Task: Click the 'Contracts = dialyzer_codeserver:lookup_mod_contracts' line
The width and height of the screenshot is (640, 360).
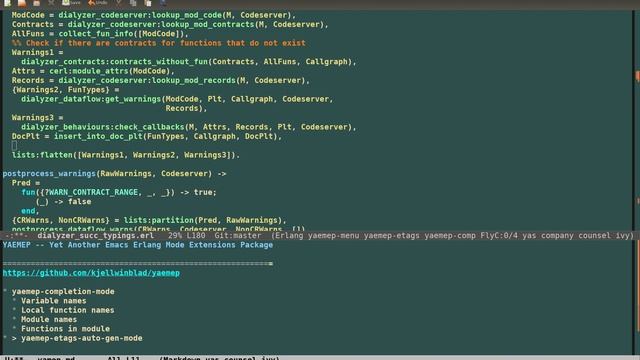Action: pos(170,25)
